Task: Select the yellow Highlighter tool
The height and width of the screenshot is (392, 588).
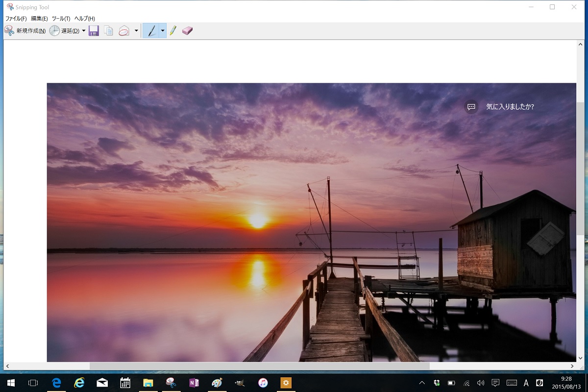Action: click(x=173, y=31)
